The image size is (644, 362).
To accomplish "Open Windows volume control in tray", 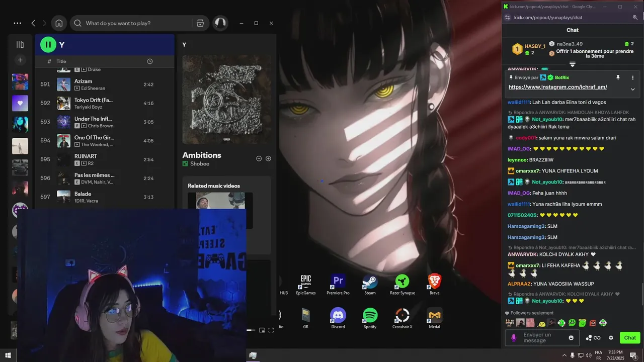I will coord(588,355).
